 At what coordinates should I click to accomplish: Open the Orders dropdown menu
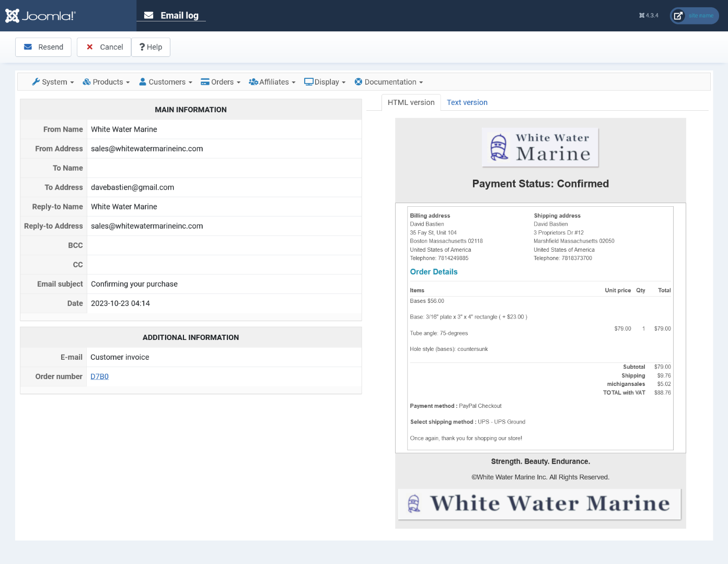[223, 82]
